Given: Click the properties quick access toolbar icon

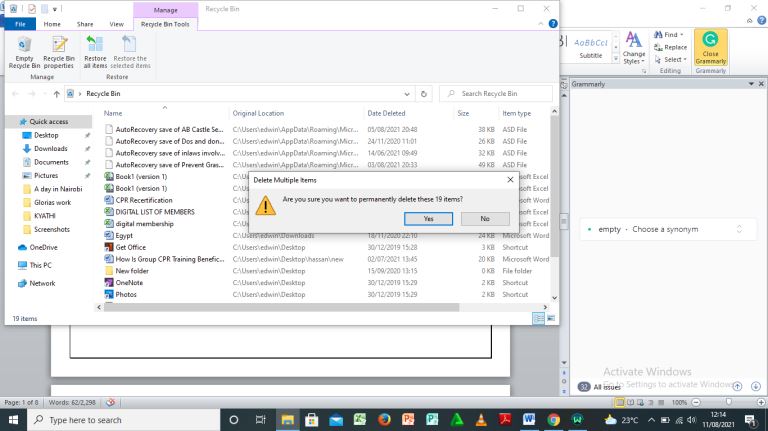Looking at the screenshot, I should (32, 9).
